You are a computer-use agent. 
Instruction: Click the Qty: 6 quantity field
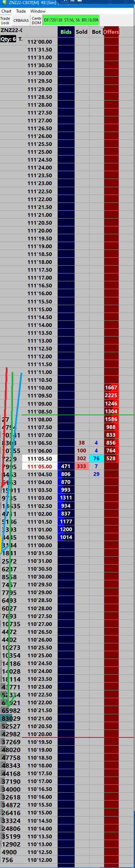pos(8,39)
